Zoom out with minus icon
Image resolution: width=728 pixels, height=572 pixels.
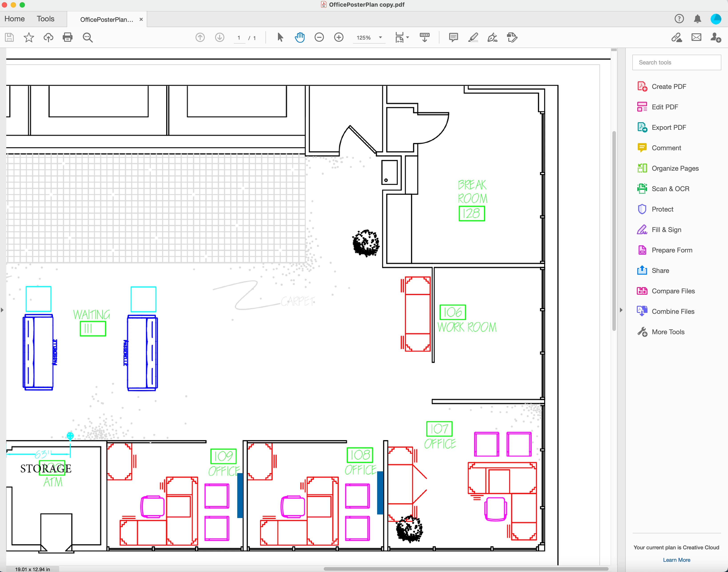coord(319,38)
